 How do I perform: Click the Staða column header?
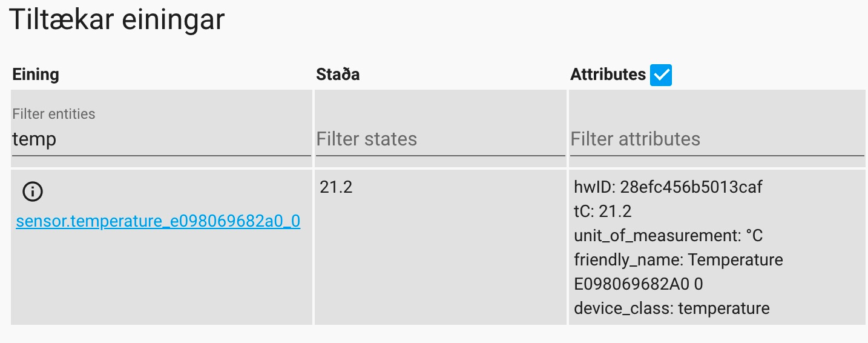click(x=338, y=75)
